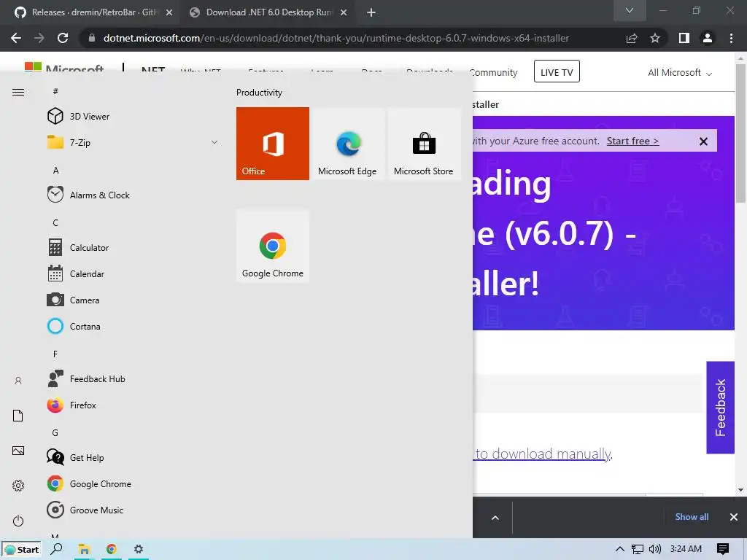The width and height of the screenshot is (747, 560).
Task: Open the user account icon in Start
Action: pyautogui.click(x=18, y=381)
